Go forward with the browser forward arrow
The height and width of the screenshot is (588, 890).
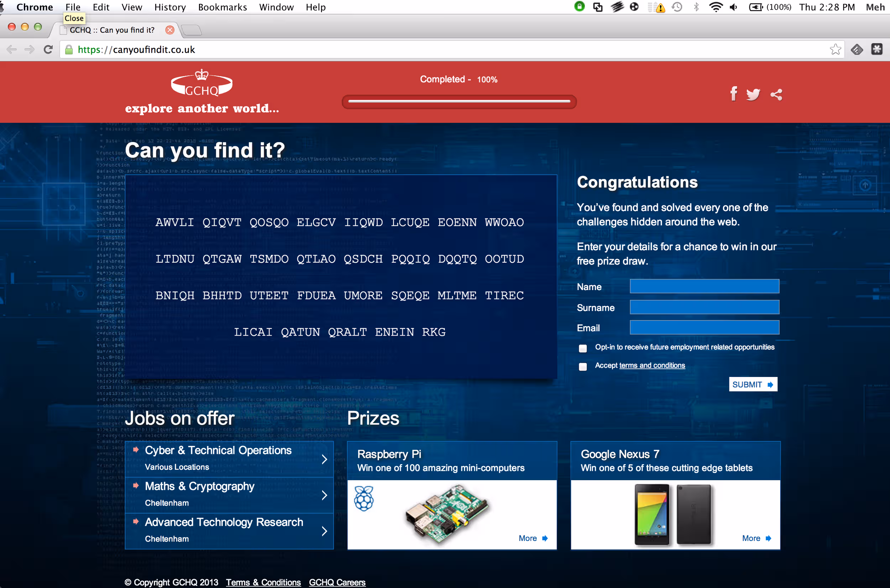point(30,49)
